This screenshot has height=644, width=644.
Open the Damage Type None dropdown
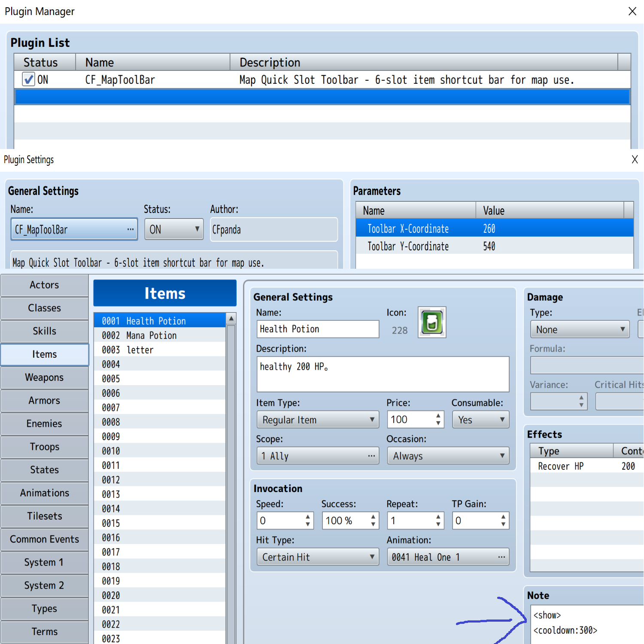coord(580,329)
